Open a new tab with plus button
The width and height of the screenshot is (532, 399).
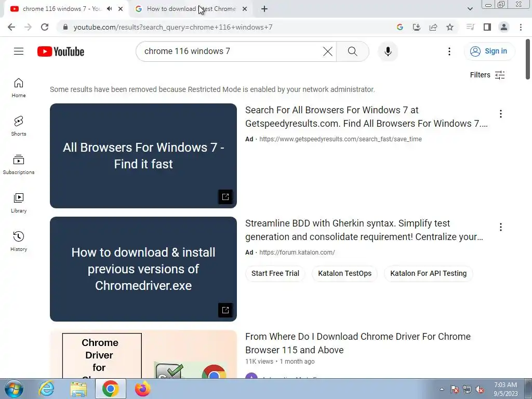point(264,9)
